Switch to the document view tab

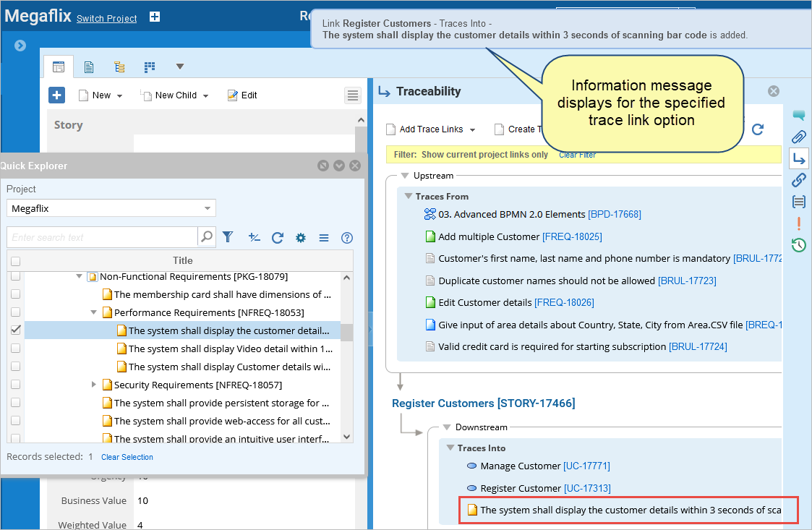pos(89,67)
